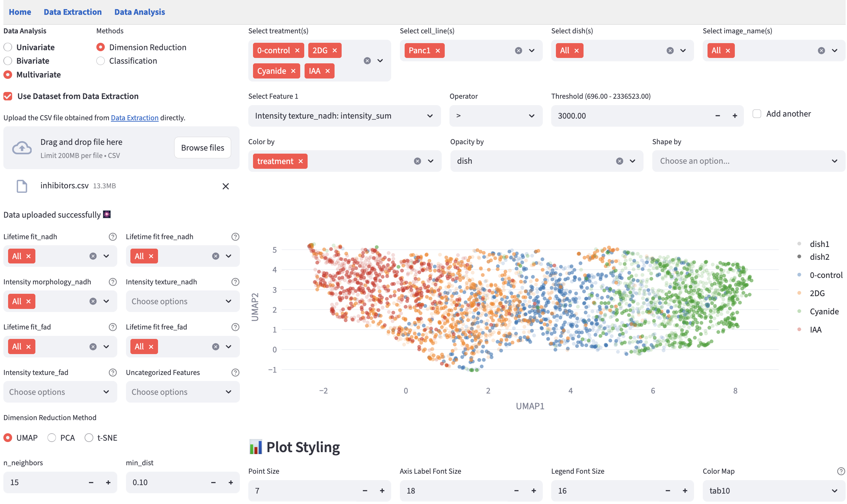Switch reduction method to PCA
Image resolution: width=847 pixels, height=504 pixels.
click(x=52, y=438)
